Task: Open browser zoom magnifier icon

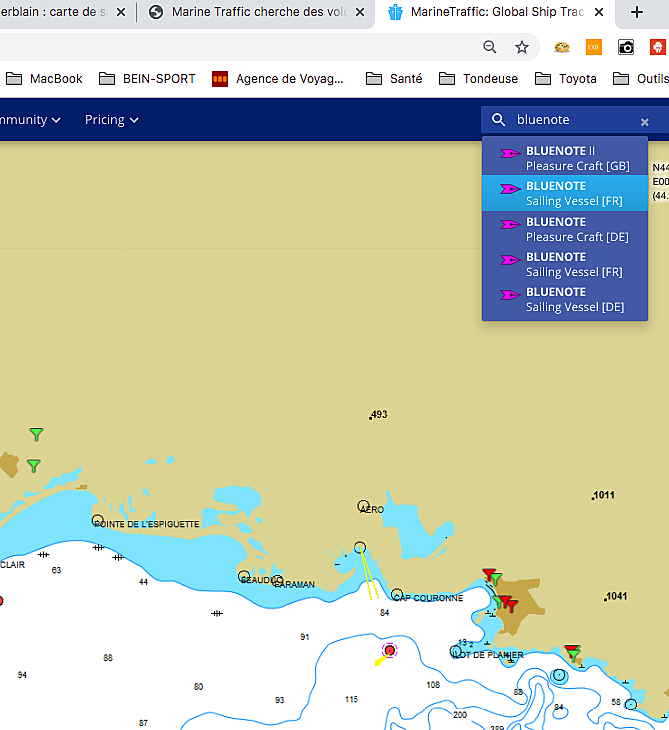Action: point(489,47)
